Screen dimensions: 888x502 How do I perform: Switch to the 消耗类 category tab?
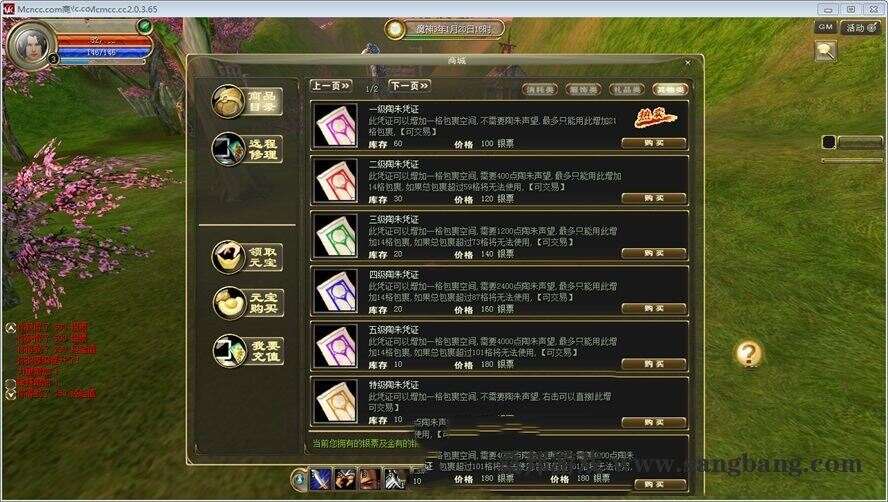(540, 90)
